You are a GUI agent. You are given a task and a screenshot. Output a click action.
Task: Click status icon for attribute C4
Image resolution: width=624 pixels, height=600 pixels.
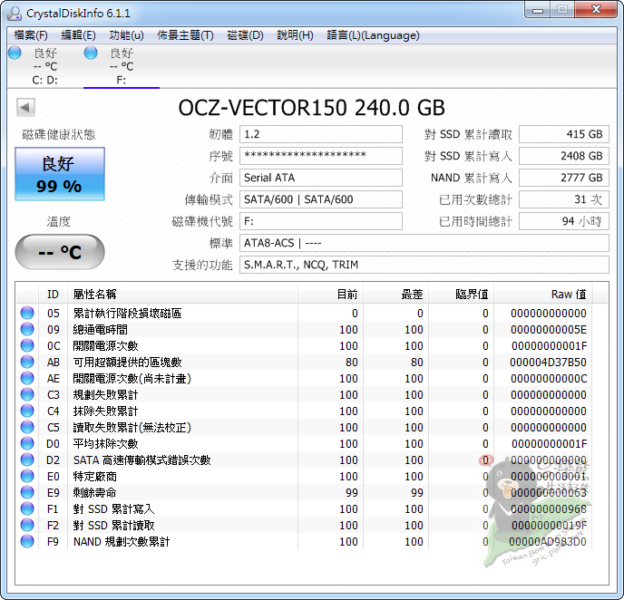pos(27,411)
